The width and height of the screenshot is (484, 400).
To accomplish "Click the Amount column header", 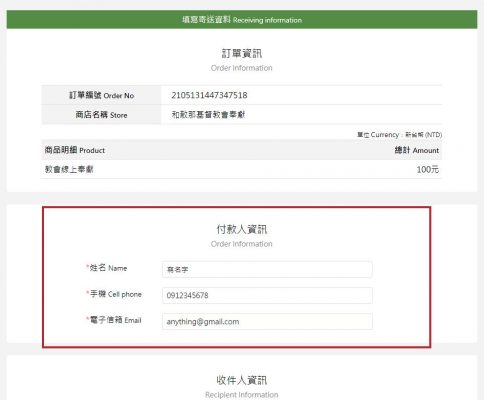I will pyautogui.click(x=417, y=150).
